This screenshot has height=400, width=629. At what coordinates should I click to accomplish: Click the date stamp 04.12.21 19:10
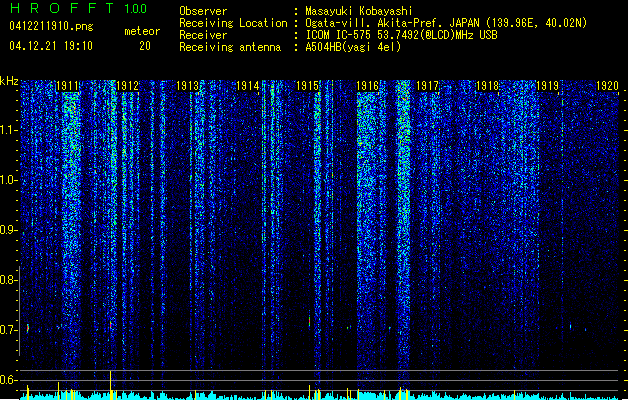click(x=51, y=46)
